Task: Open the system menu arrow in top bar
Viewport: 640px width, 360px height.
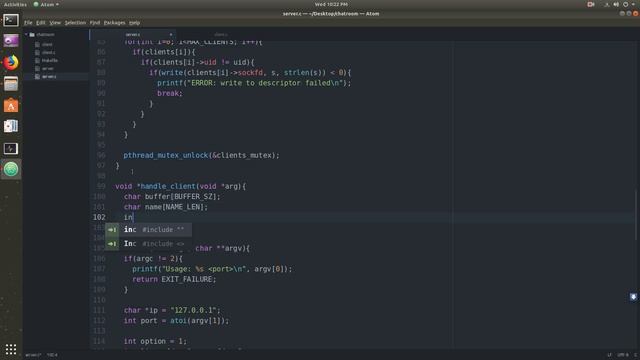Action: point(633,4)
